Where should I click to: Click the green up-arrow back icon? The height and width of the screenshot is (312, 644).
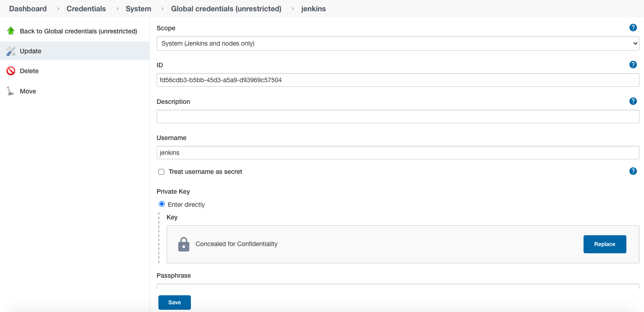(11, 31)
